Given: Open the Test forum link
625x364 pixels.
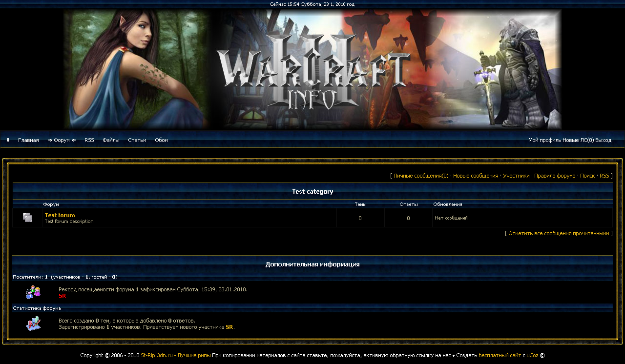Looking at the screenshot, I should [x=60, y=215].
